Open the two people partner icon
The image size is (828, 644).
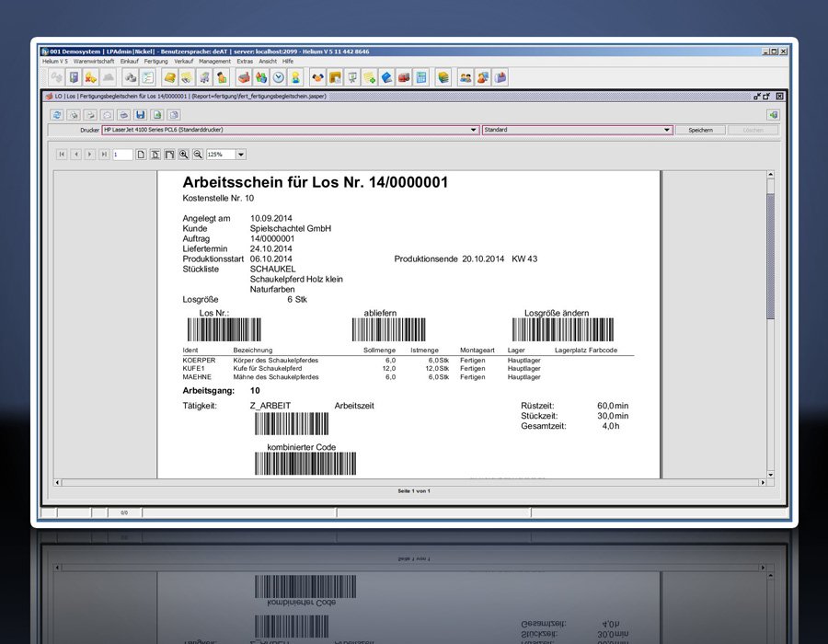coord(466,77)
